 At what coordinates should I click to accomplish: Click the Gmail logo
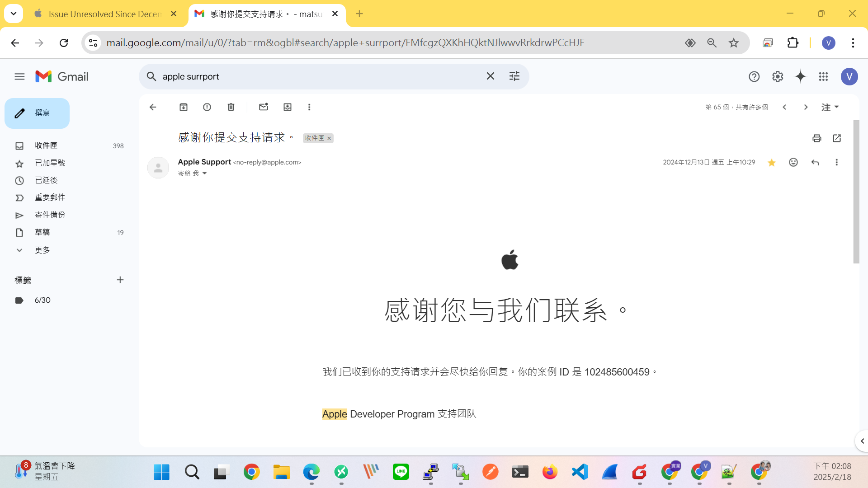[x=62, y=76]
